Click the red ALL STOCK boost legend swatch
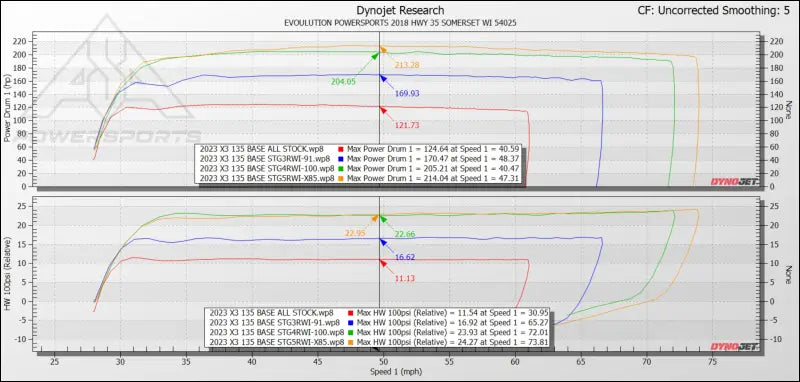Image resolution: width=800 pixels, height=382 pixels. 351,313
